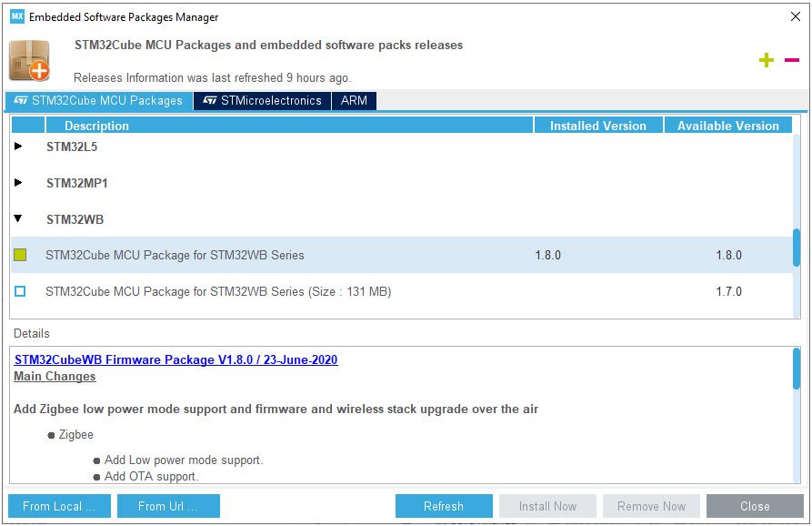Expand the STM32MP1 tree node

point(18,182)
